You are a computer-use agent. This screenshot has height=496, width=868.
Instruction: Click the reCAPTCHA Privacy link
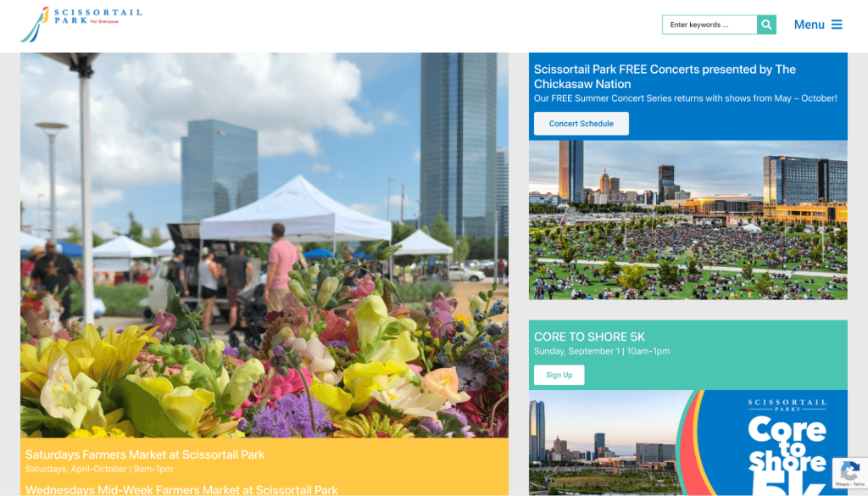pyautogui.click(x=842, y=484)
